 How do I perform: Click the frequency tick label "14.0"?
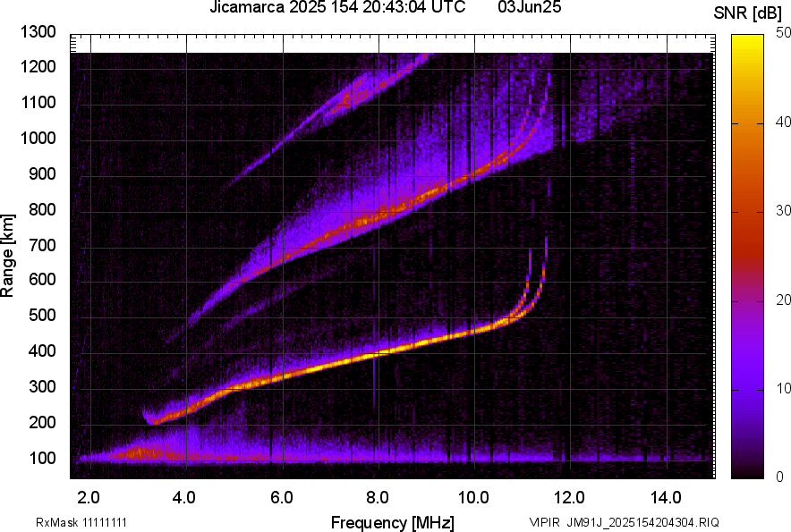(666, 498)
